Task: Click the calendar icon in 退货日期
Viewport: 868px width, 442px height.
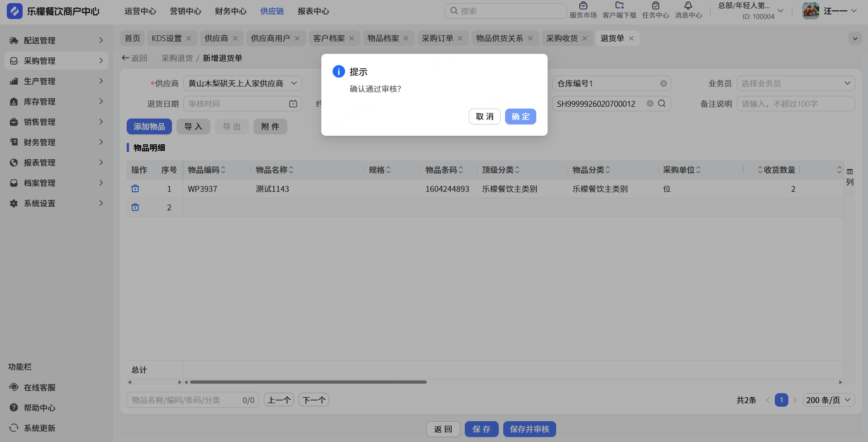Action: coord(293,104)
